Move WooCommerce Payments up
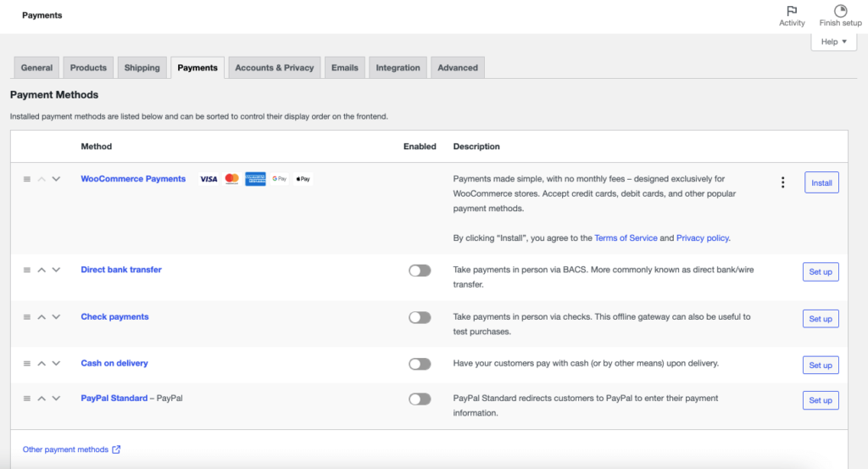The height and width of the screenshot is (469, 868). click(x=42, y=179)
